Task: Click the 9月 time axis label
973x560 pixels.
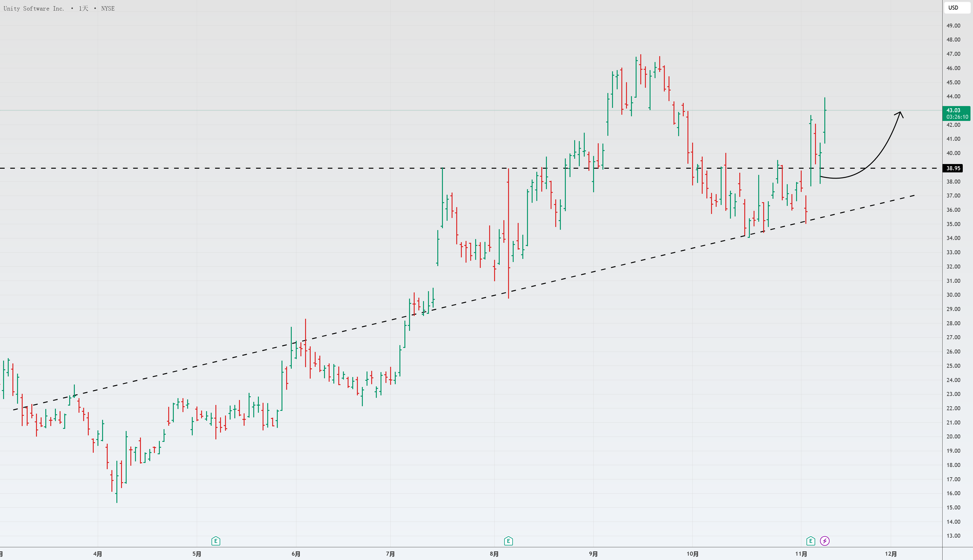Action: 593,555
